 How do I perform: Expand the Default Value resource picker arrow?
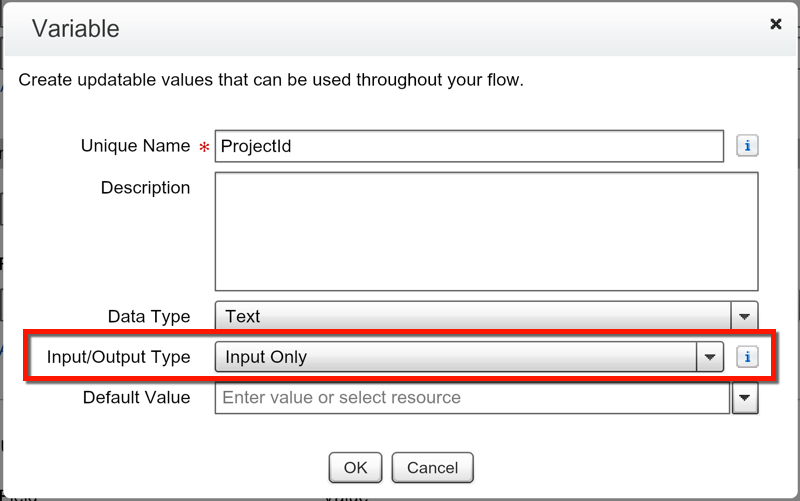click(745, 398)
